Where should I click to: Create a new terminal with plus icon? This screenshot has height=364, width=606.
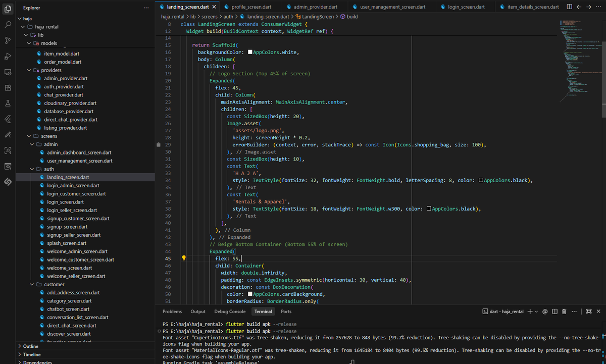pos(530,311)
